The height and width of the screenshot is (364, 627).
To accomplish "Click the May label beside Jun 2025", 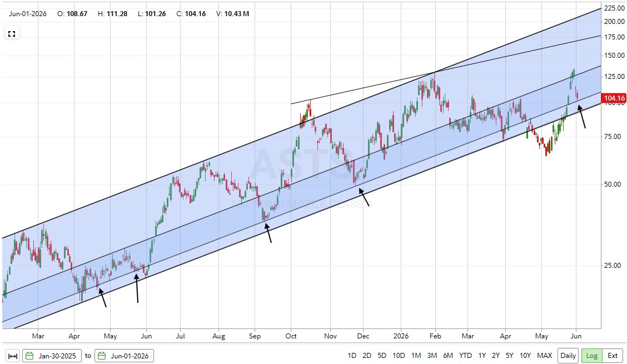I will 111,336.
